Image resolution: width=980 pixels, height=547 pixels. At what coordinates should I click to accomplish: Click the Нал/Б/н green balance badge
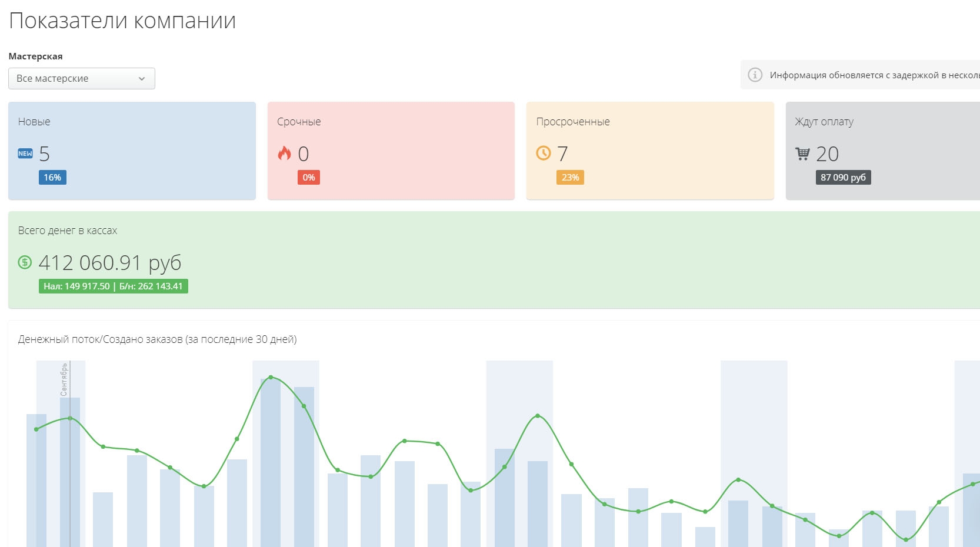(114, 286)
